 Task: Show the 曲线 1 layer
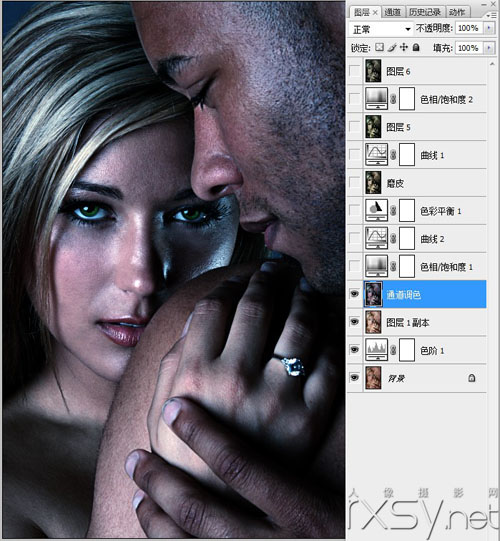coord(354,155)
